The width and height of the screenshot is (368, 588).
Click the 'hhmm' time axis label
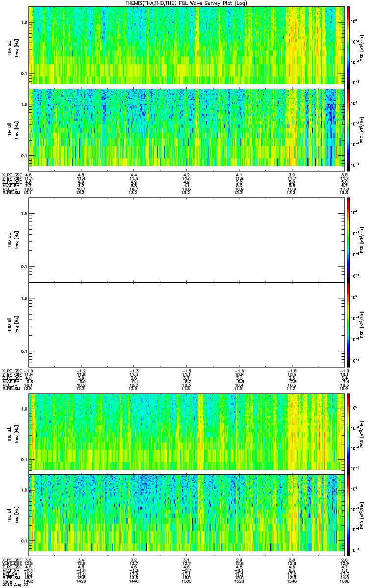click(7, 580)
